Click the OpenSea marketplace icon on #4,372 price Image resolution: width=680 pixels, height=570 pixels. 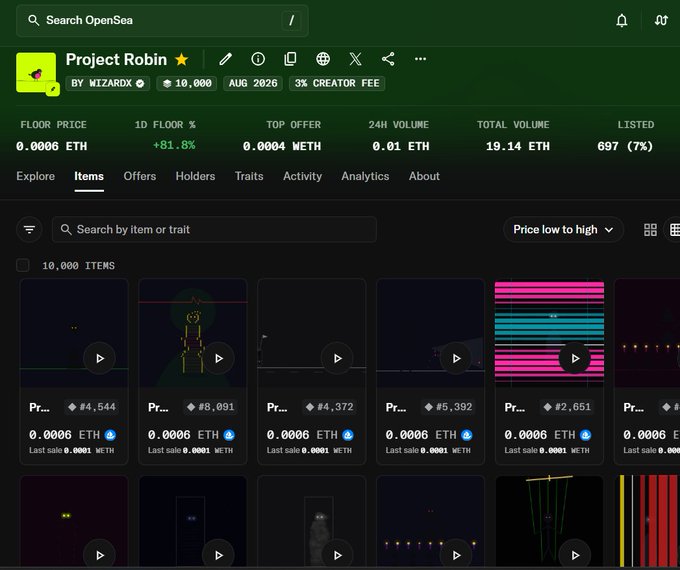[x=348, y=435]
